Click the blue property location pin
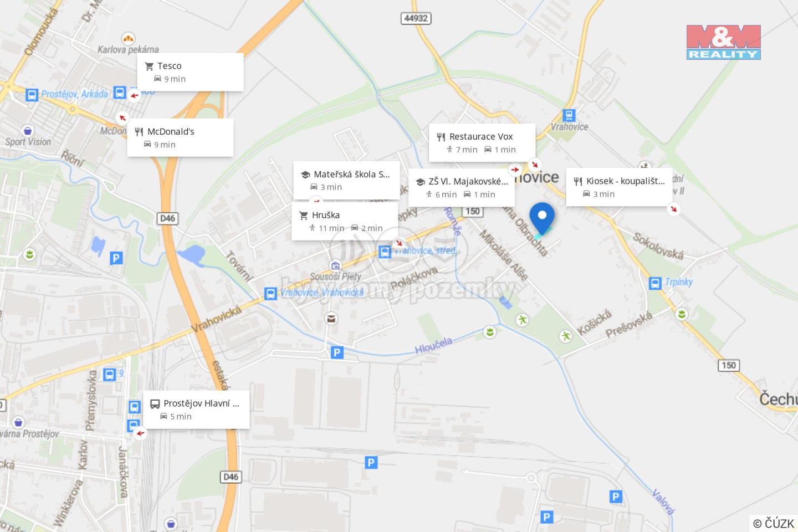The height and width of the screenshot is (532, 798). point(541,218)
